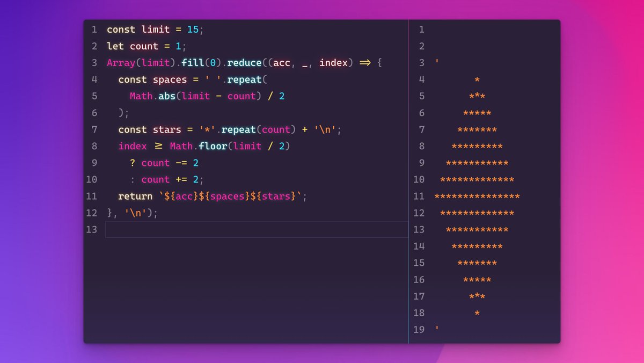Click line number 8 in the editor gutter
The width and height of the screenshot is (644, 363).
[x=94, y=146]
